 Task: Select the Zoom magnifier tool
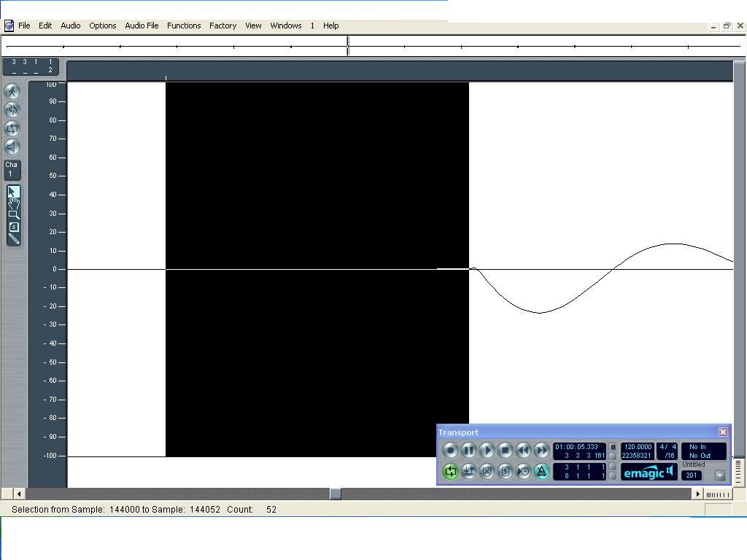[x=13, y=215]
